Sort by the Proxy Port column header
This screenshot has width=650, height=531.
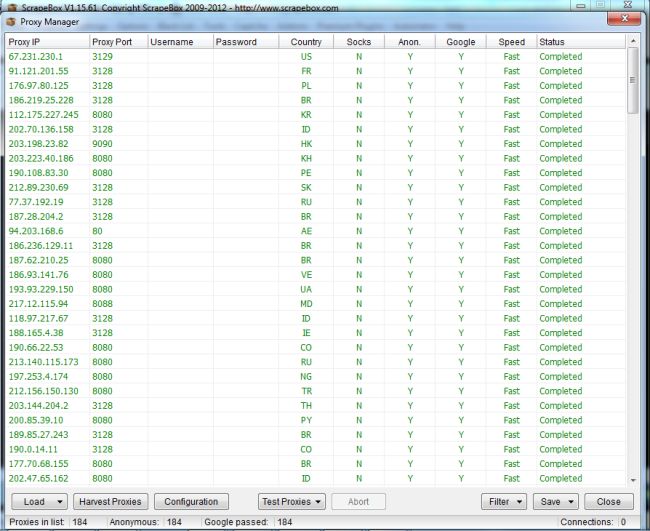tap(119, 42)
